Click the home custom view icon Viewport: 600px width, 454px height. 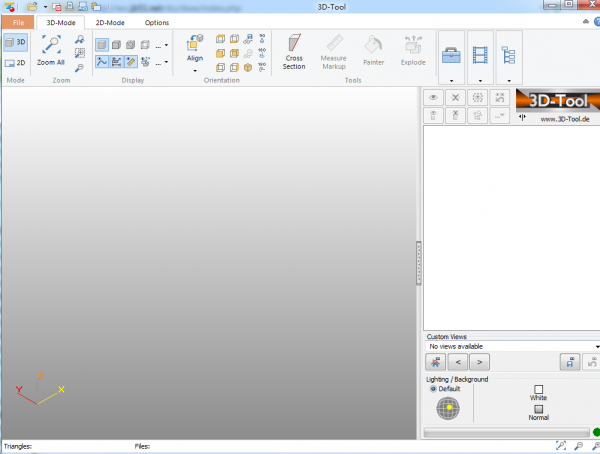pos(434,362)
